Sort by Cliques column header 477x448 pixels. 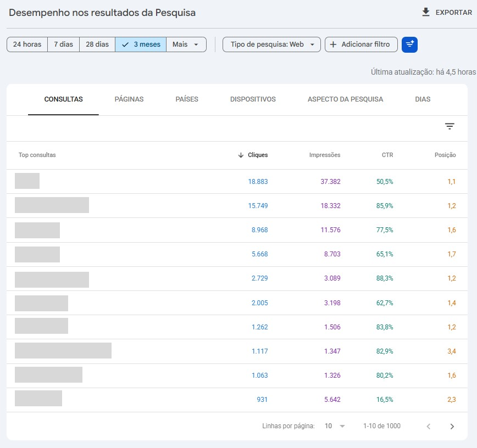click(x=258, y=155)
